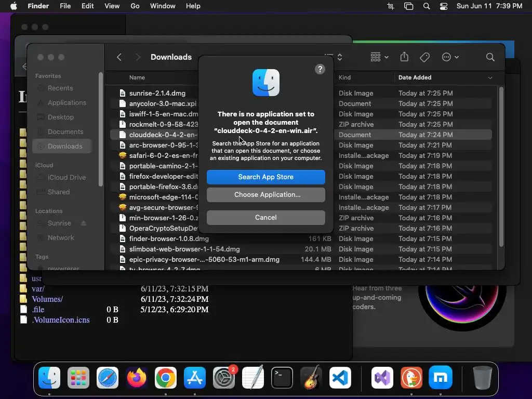532x399 pixels.
Task: Click the Edit Tags toolbar icon
Action: point(425,57)
